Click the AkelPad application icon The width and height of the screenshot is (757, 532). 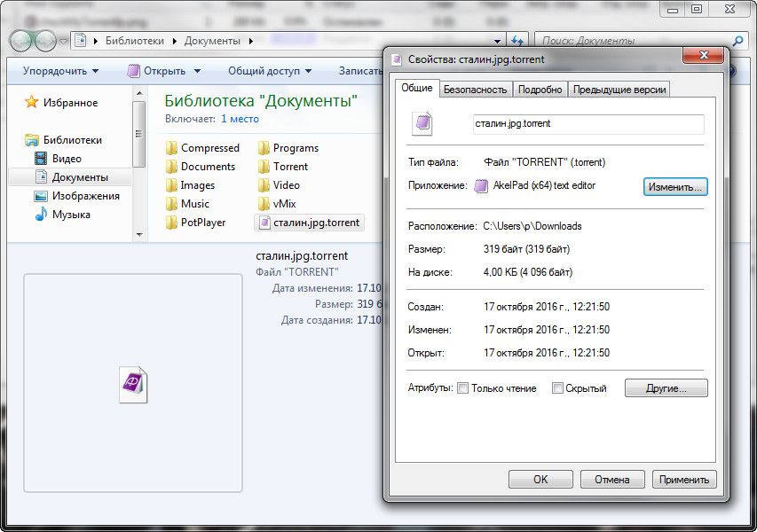(481, 185)
